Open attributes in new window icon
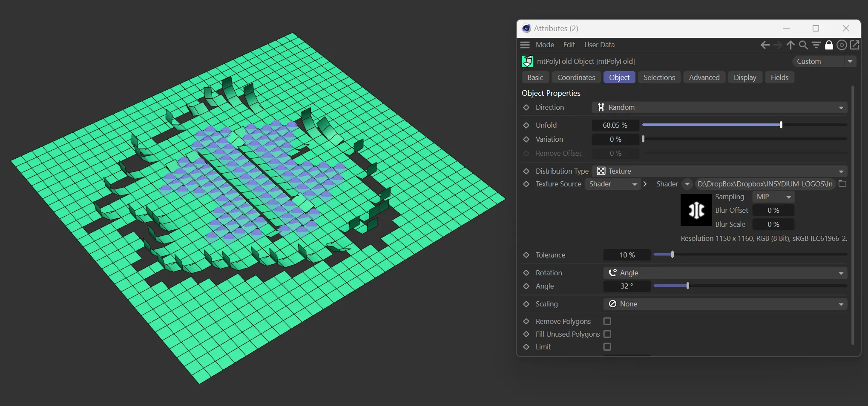 (x=854, y=45)
